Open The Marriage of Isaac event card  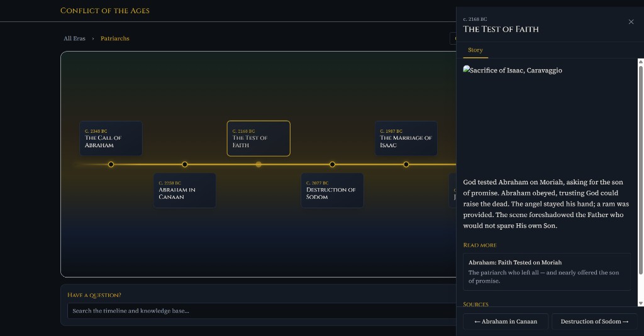click(x=406, y=138)
